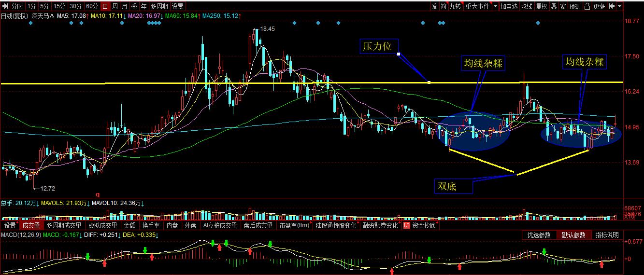Image resolution: width=644 pixels, height=275 pixels.
Task: Expand the dropdown arrow after 重大事件
Action: (495, 6)
